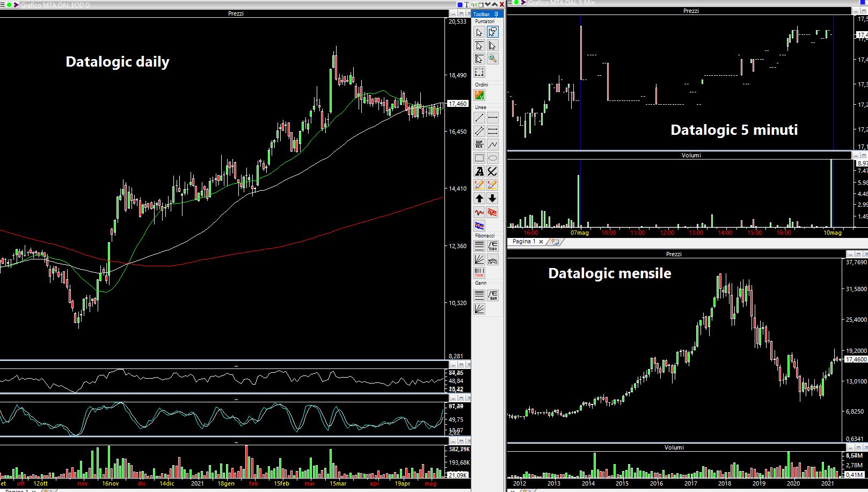Select the Fibonacci section label
This screenshot has height=492, width=868.
(485, 236)
